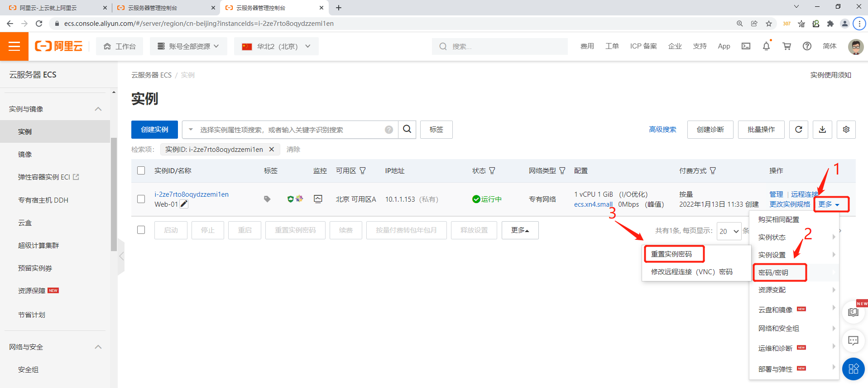This screenshot has width=868, height=388.
Task: Open the bottom 更多 batch menu
Action: 520,230
